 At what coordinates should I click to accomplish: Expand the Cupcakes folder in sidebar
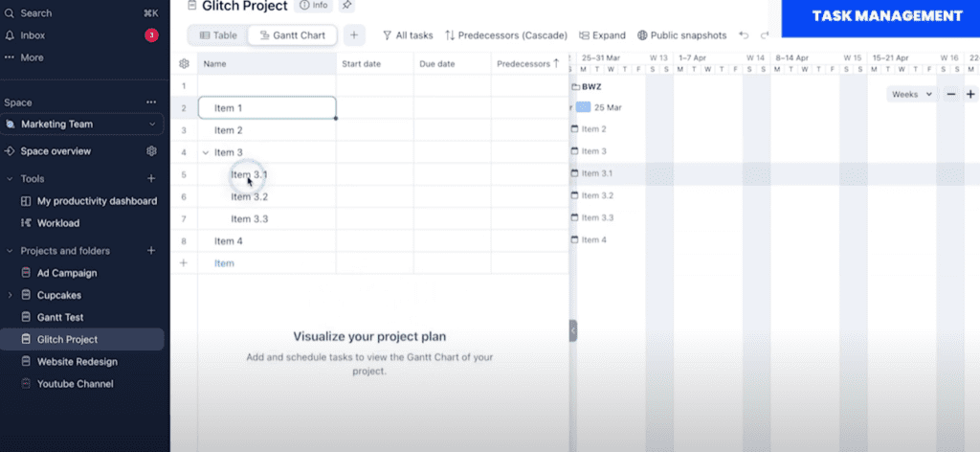coord(11,295)
